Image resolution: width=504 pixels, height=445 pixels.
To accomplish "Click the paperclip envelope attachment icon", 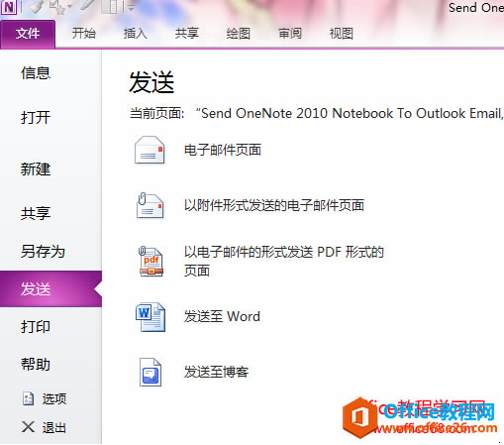I will (x=151, y=205).
